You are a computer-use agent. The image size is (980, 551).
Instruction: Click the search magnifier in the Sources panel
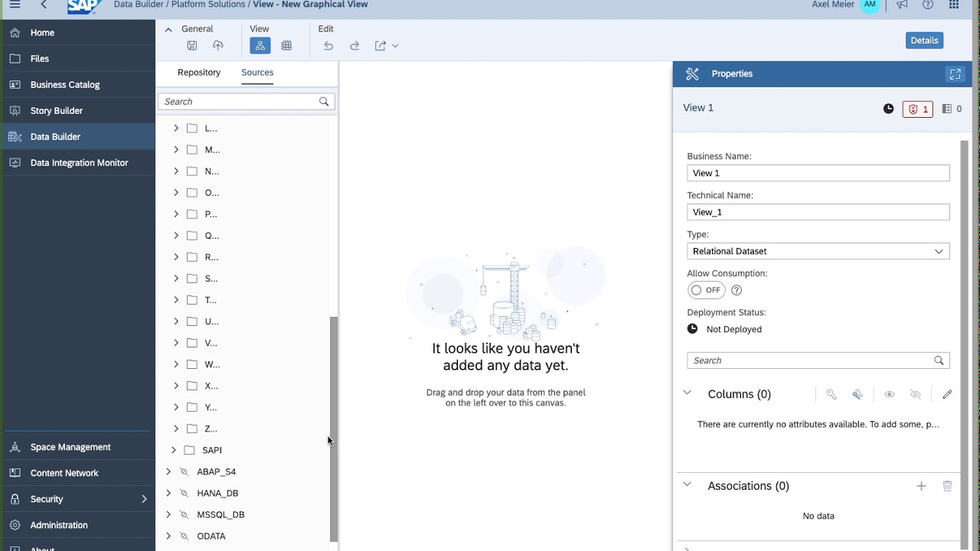[x=324, y=102]
